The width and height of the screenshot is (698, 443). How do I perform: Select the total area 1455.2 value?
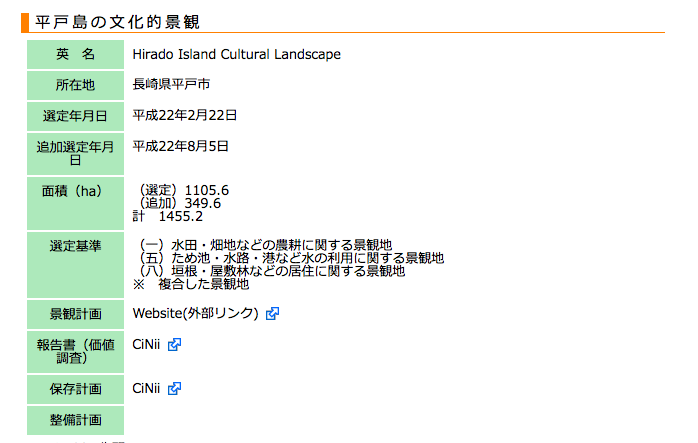[181, 217]
